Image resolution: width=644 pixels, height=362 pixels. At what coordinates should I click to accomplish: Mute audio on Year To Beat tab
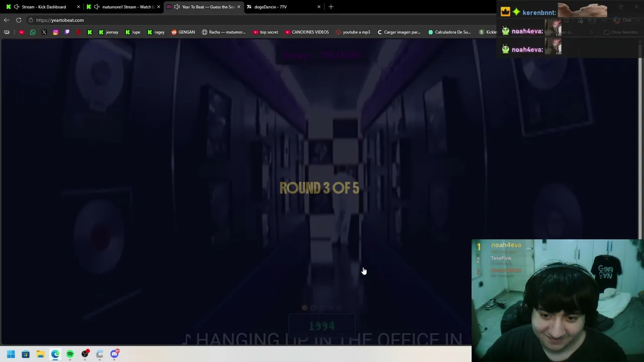tap(177, 7)
